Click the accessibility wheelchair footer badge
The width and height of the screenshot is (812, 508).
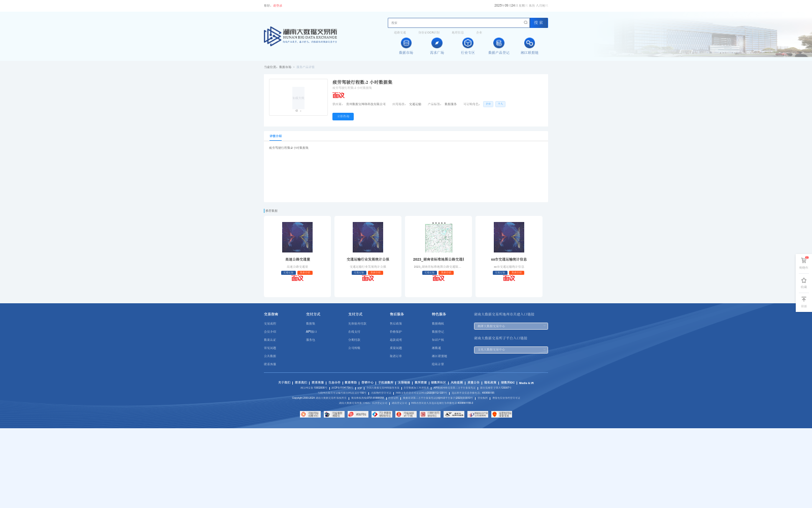pos(454,415)
